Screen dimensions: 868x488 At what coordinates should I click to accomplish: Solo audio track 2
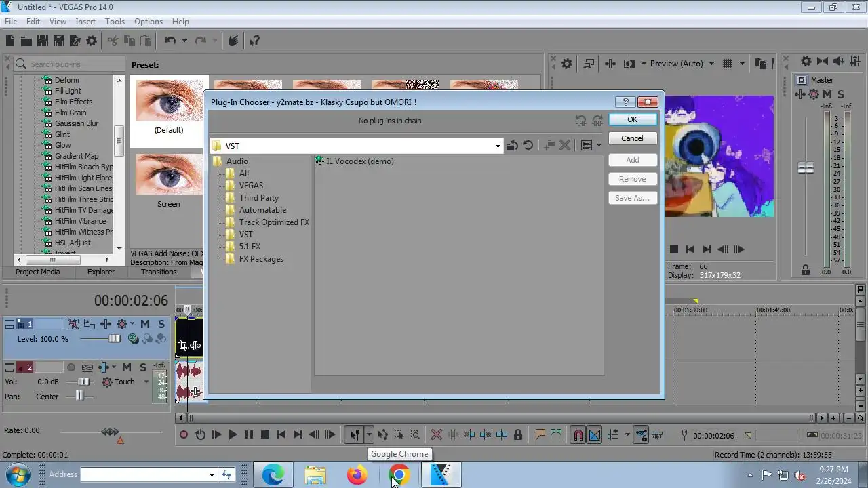click(x=143, y=367)
